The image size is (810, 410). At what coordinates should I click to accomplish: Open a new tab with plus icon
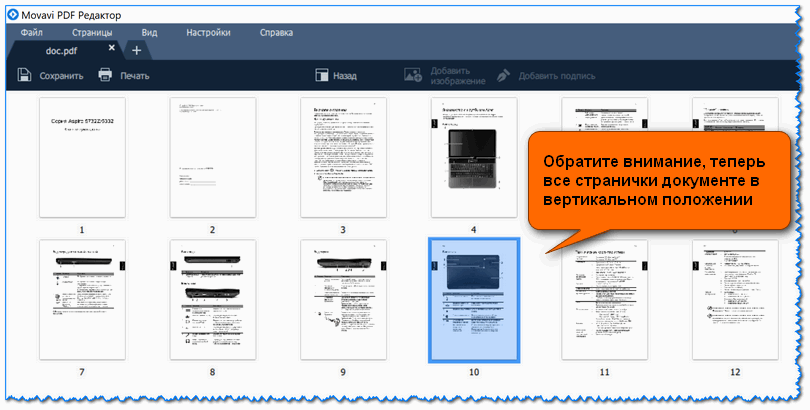136,49
